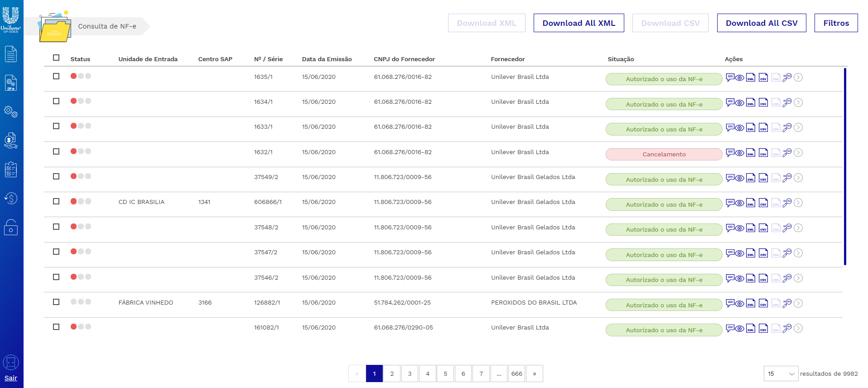The height and width of the screenshot is (388, 868).
Task: Expand row 1635/1 with circled arrow
Action: (x=798, y=78)
